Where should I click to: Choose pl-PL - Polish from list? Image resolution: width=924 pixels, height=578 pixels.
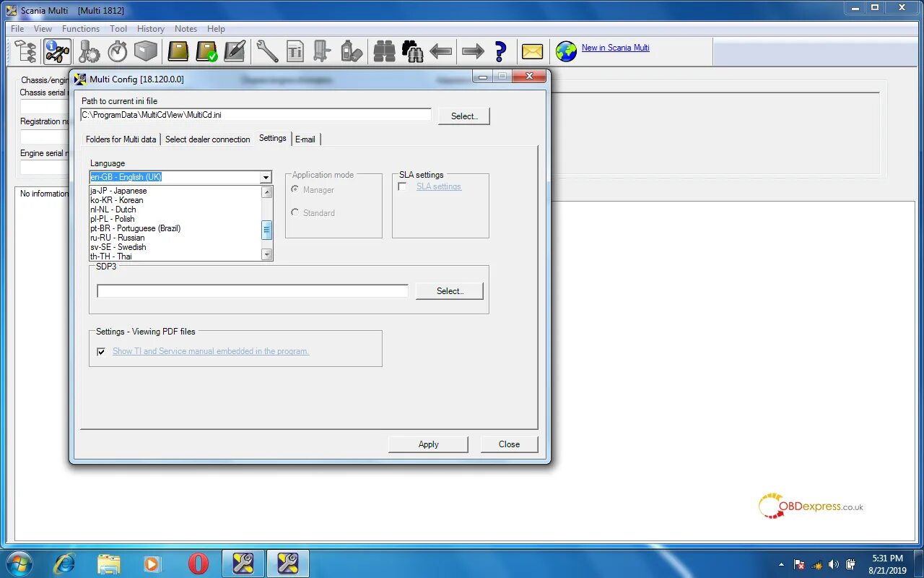175,219
